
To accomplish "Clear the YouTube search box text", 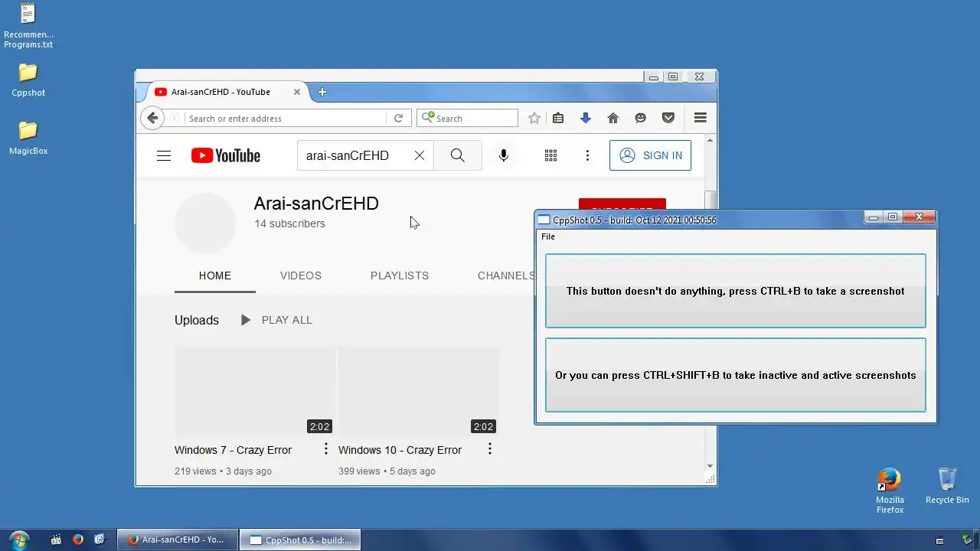I will [x=420, y=155].
